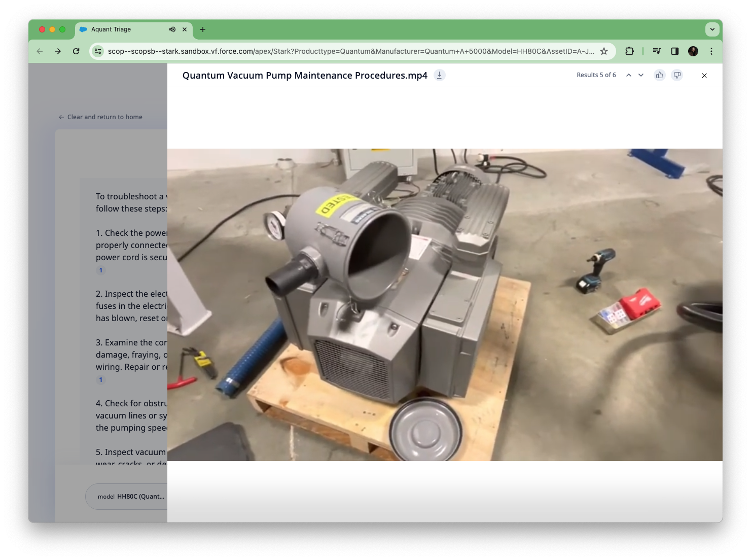Image resolution: width=751 pixels, height=560 pixels.
Task: Go to previous result with up chevron
Action: (629, 75)
